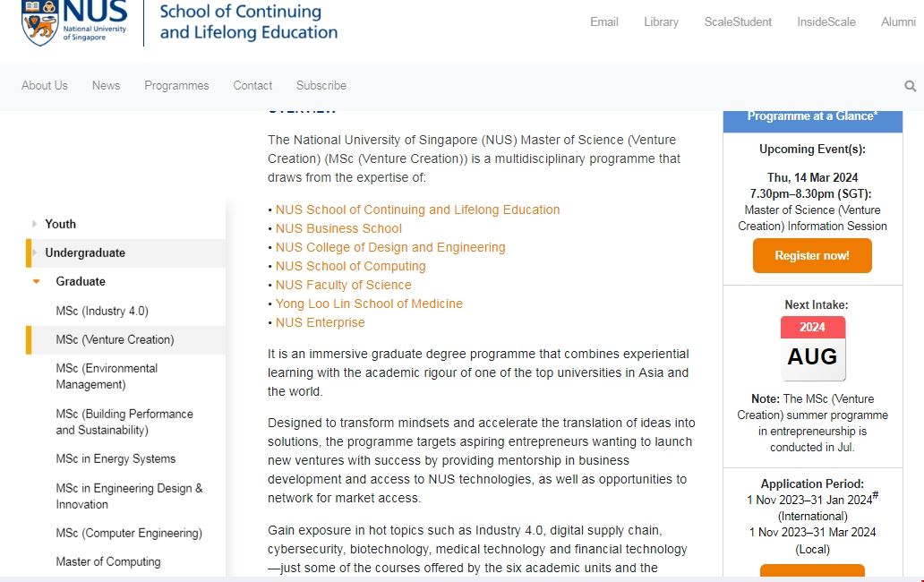Expand the Undergraduate menu item
This screenshot has width=924, height=582.
coord(83,252)
